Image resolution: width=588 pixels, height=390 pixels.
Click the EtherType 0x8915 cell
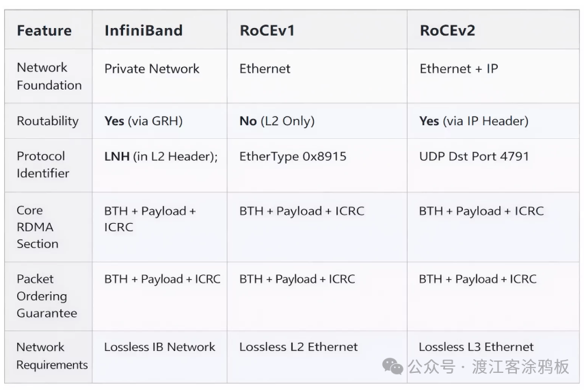293,157
